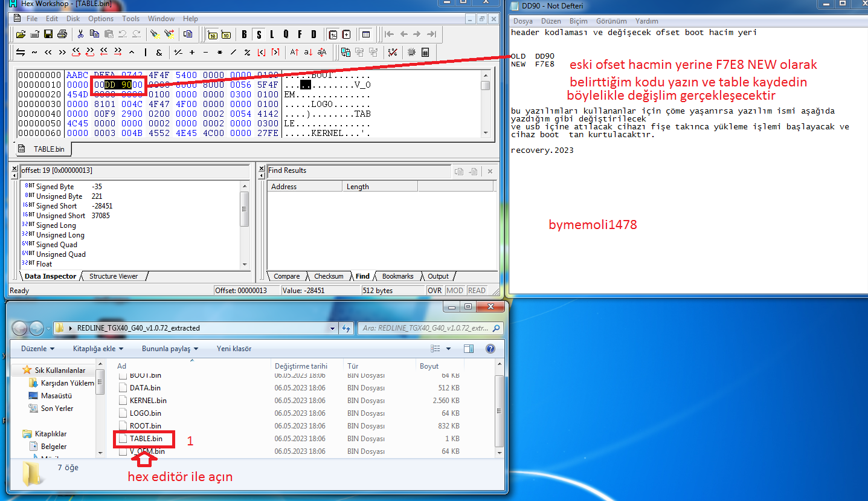Open Kitaplığa ekle dropdown in Explorer
This screenshot has height=501, width=868.
point(98,349)
